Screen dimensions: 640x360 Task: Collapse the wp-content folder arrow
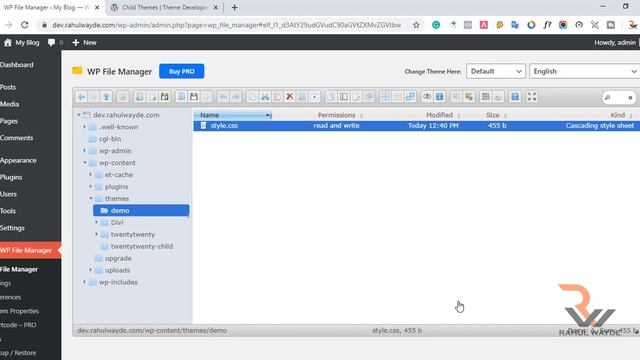85,162
